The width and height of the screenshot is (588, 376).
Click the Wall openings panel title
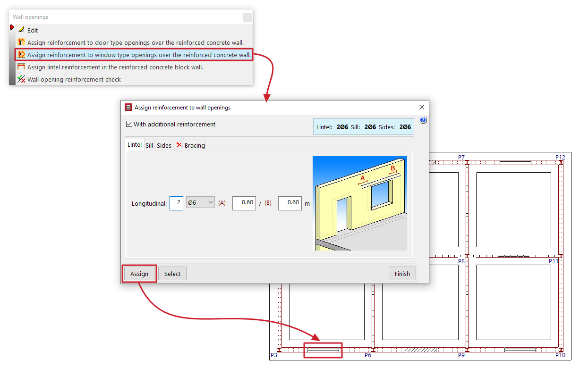coord(31,17)
